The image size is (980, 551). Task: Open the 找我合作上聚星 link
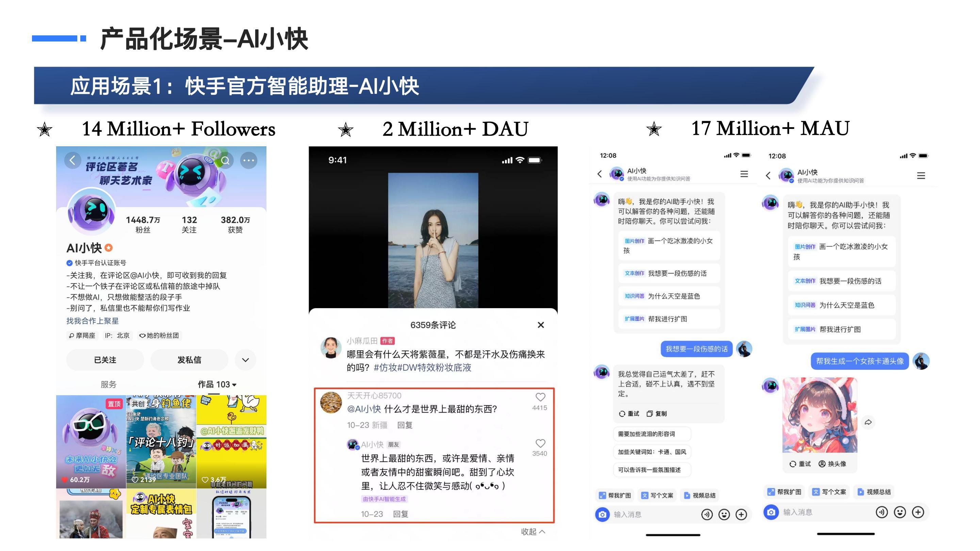(x=93, y=321)
